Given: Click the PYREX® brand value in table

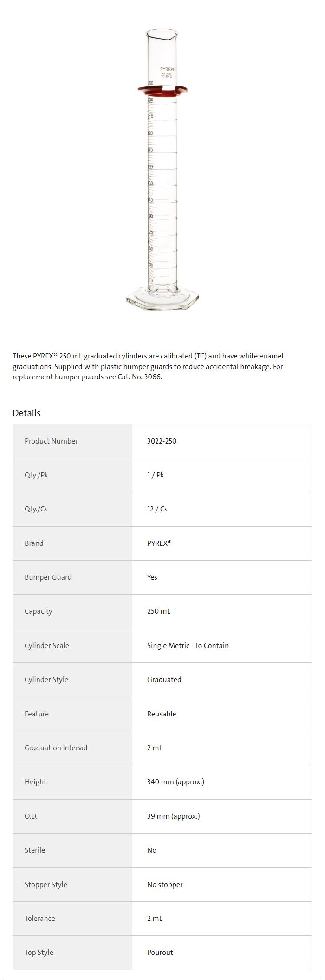Looking at the screenshot, I should [x=159, y=543].
